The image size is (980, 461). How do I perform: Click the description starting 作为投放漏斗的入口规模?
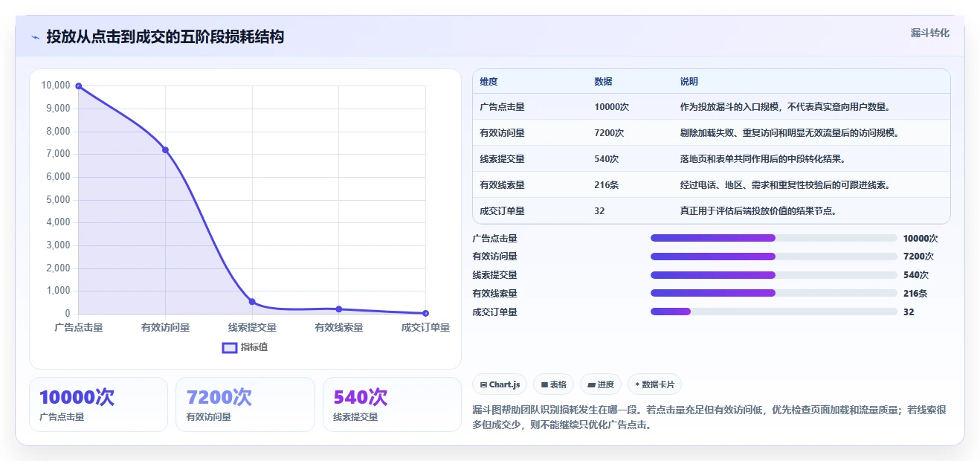tap(784, 107)
